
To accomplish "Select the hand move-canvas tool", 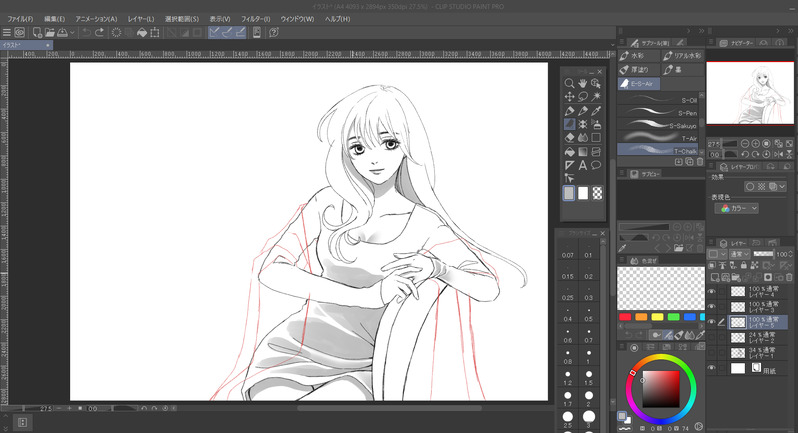I will point(583,83).
